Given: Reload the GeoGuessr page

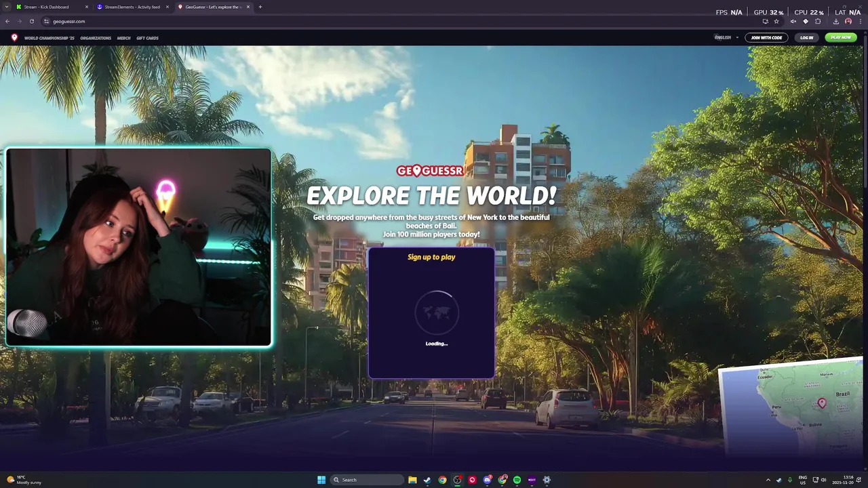Looking at the screenshot, I should pos(31,21).
